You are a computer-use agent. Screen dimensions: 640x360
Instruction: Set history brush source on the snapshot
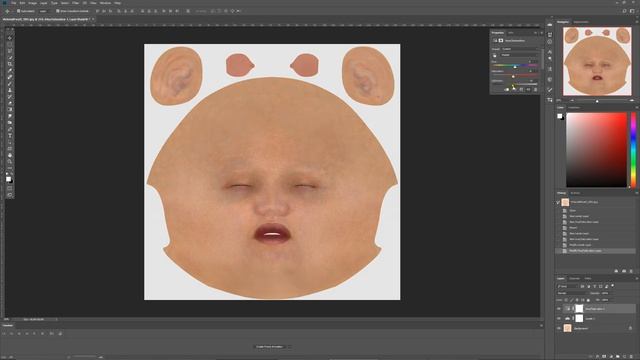pos(558,202)
